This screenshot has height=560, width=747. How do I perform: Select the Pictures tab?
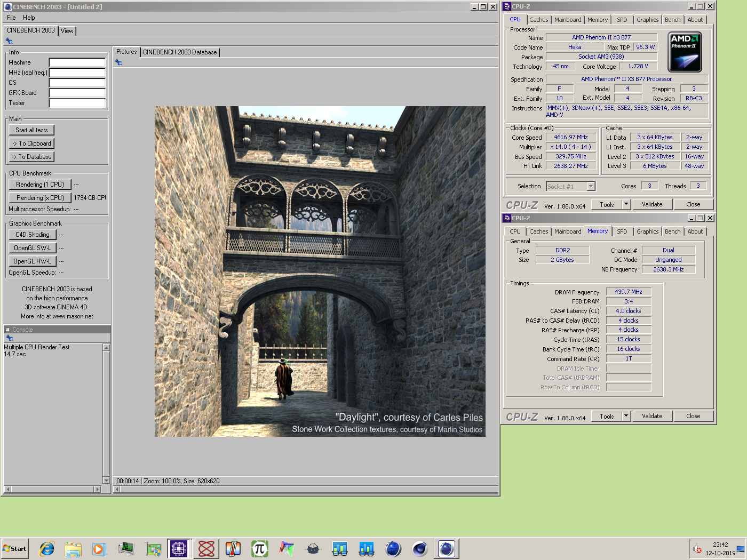[126, 52]
